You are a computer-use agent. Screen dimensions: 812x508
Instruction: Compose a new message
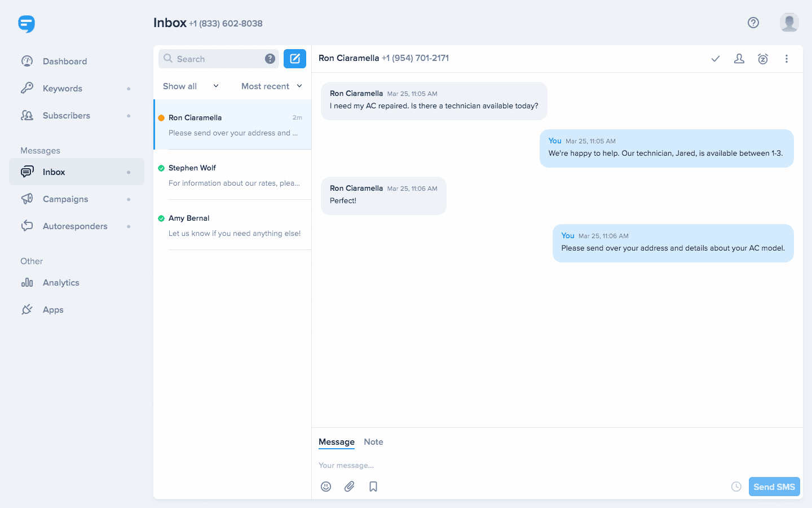pyautogui.click(x=295, y=58)
